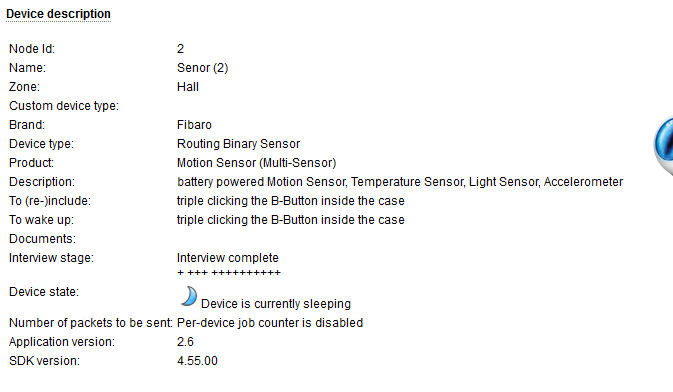
Task: Click the Hall zone value
Action: [188, 87]
